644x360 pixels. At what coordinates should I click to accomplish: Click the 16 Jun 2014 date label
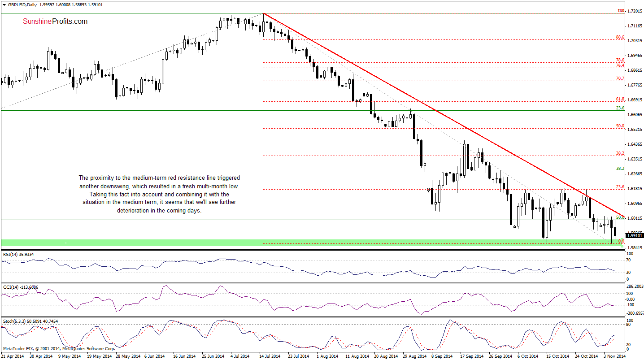tap(184, 356)
